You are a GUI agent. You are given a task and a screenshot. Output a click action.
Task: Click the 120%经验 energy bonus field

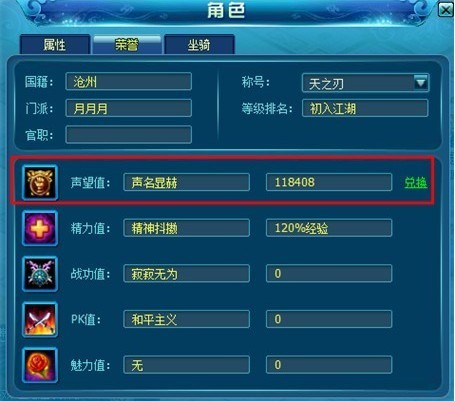(x=329, y=228)
